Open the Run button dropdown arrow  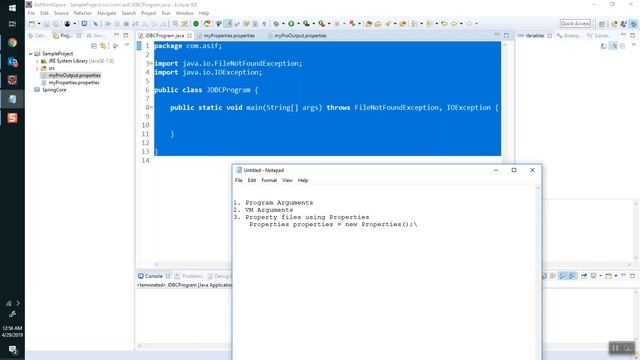click(299, 24)
